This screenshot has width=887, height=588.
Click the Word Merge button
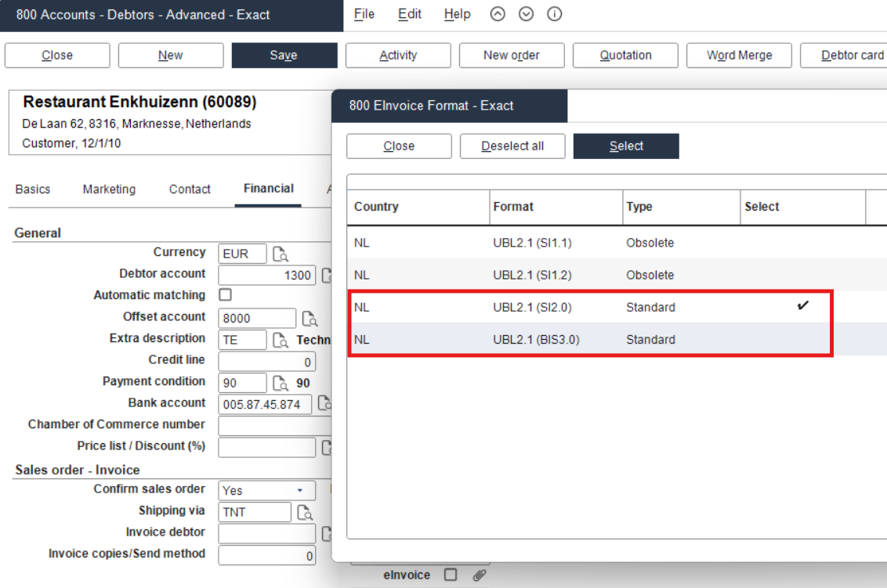(x=739, y=56)
